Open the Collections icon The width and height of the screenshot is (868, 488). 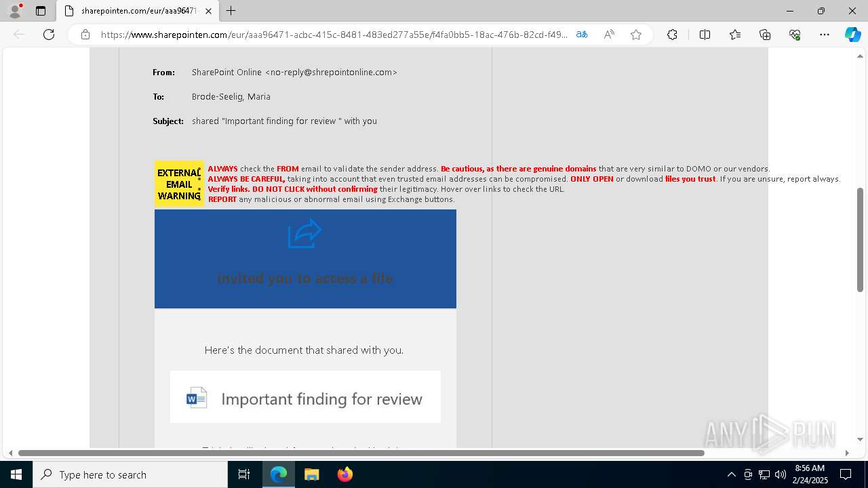pyautogui.click(x=765, y=35)
